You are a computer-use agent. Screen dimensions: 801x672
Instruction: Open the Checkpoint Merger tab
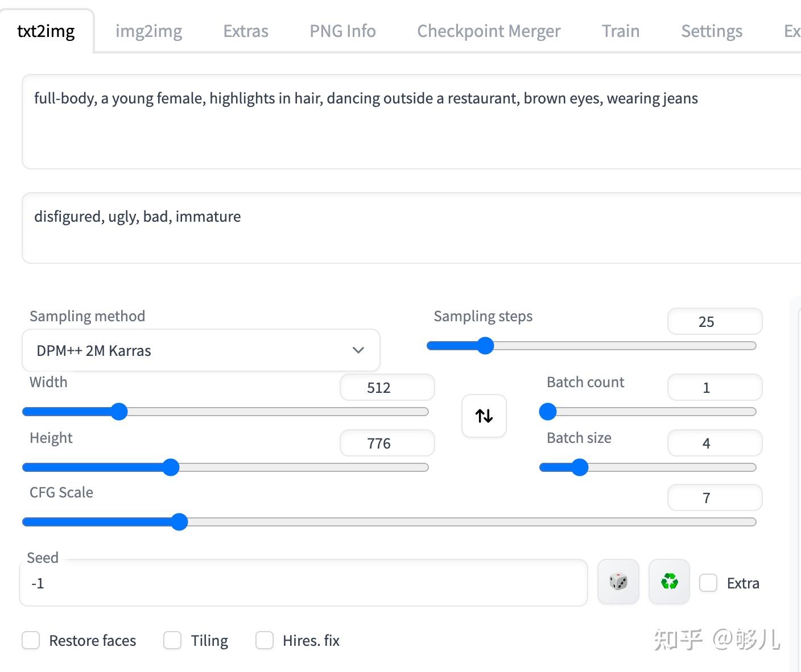[x=489, y=31]
